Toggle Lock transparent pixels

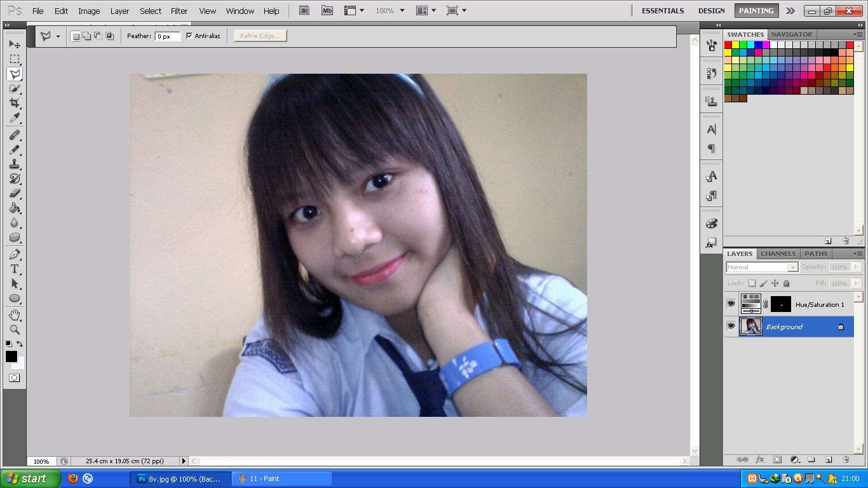click(x=752, y=283)
